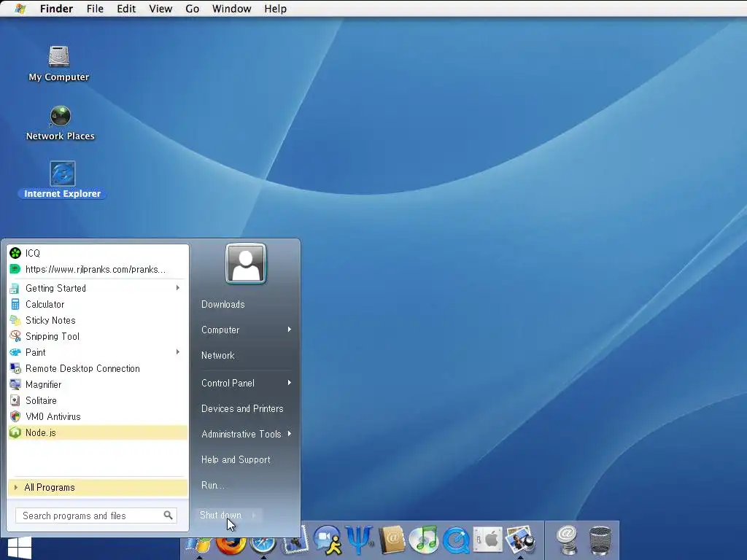Open the Preview photo dock icon
This screenshot has height=560, width=747.
pyautogui.click(x=520, y=540)
